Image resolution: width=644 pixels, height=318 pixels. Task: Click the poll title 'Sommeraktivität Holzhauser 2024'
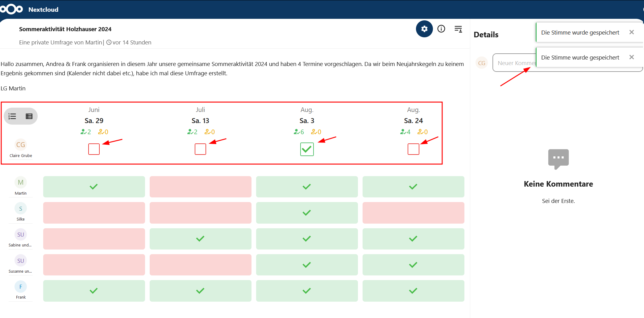65,29
